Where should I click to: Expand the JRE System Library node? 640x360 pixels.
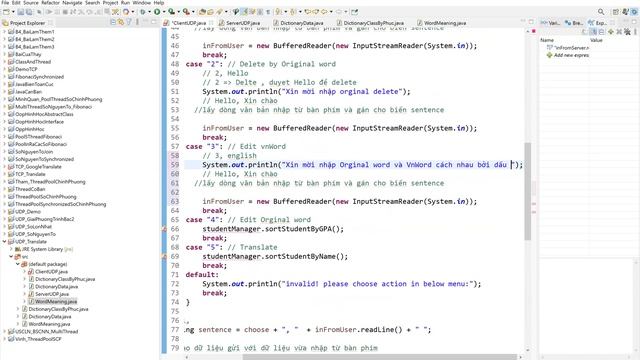[x=11, y=249]
